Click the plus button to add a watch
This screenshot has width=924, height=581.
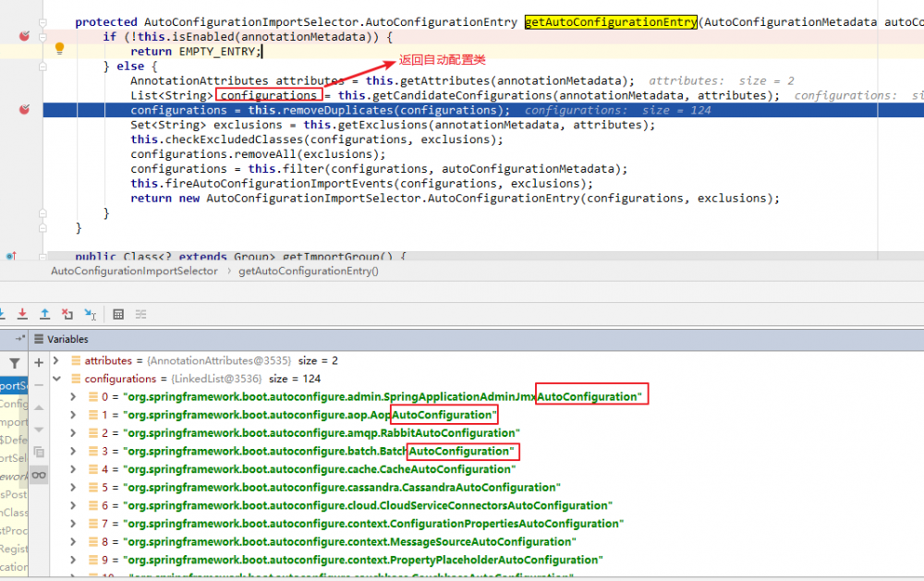coord(38,360)
